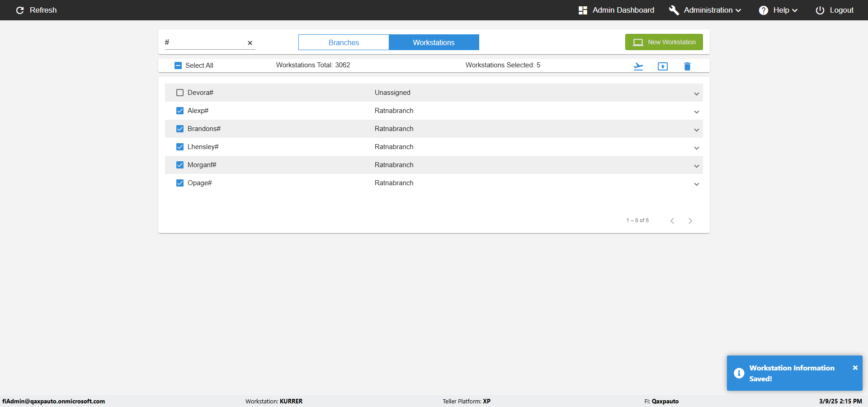Viewport: 868px width, 407px height.
Task: Uncheck the Morganf# checkbox
Action: coord(180,165)
